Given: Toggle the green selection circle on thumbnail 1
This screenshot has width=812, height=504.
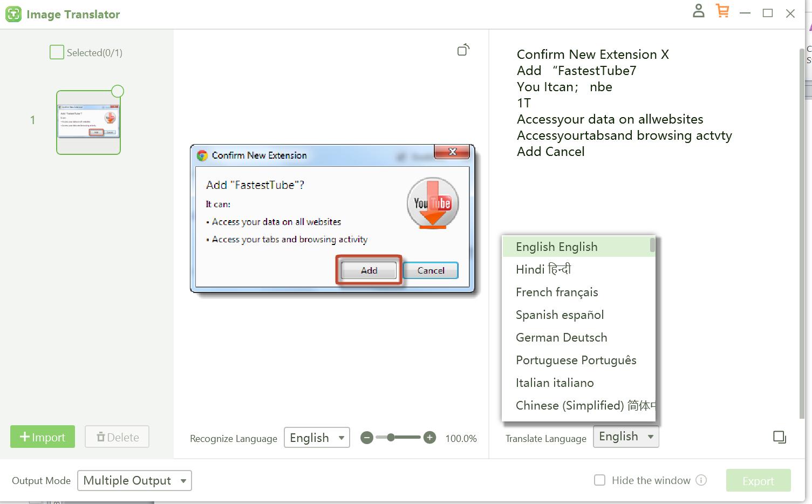Looking at the screenshot, I should coord(118,91).
